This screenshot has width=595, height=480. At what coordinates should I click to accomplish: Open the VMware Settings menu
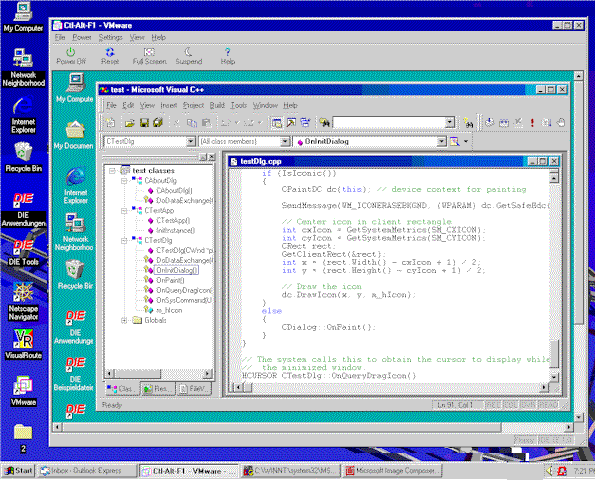click(110, 38)
